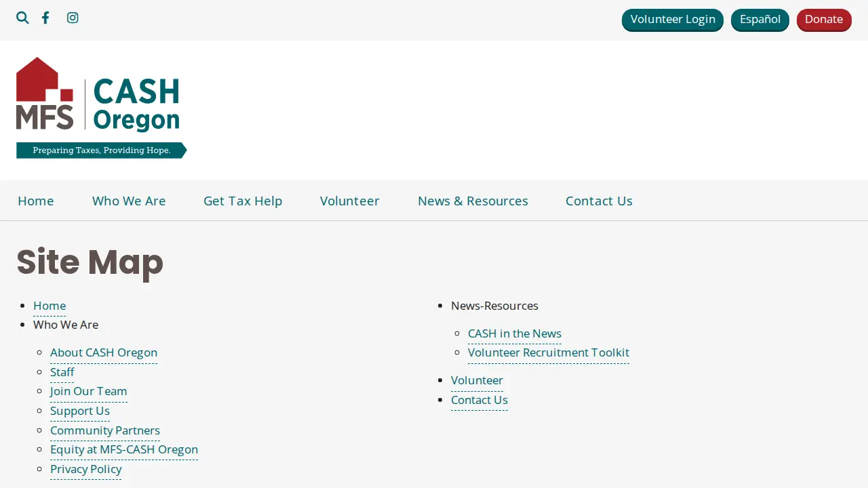Click the red Donate button

(824, 20)
